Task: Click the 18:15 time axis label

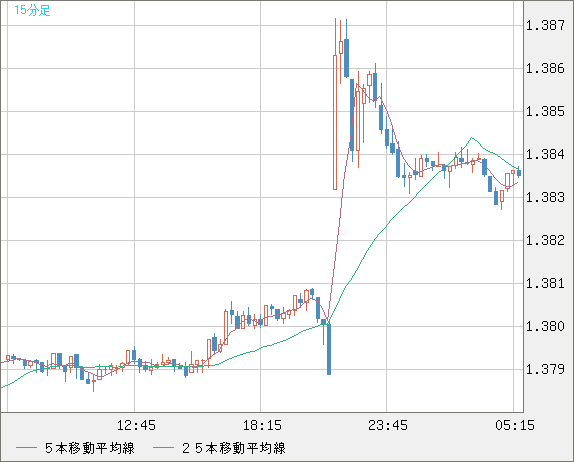Action: pos(262,425)
